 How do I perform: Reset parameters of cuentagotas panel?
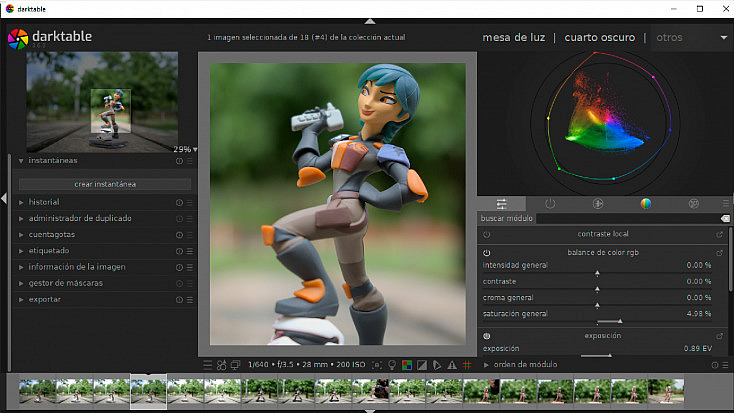[x=179, y=235]
